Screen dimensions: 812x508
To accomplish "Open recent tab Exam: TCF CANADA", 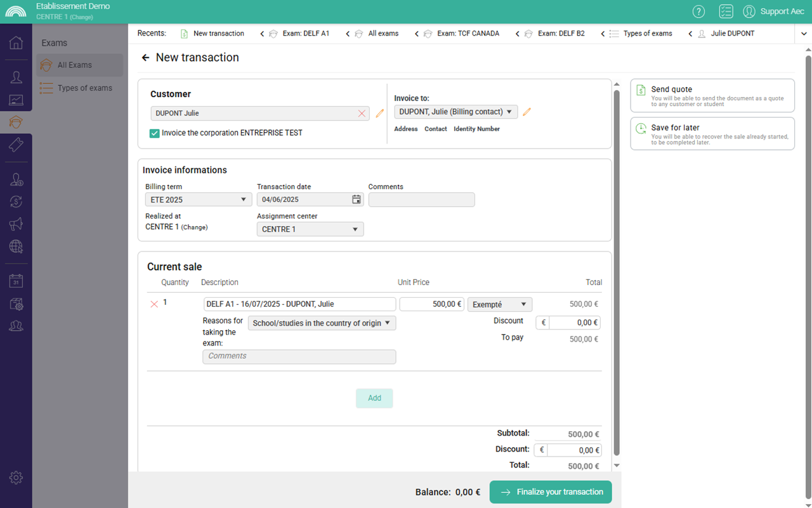I will [x=468, y=34].
